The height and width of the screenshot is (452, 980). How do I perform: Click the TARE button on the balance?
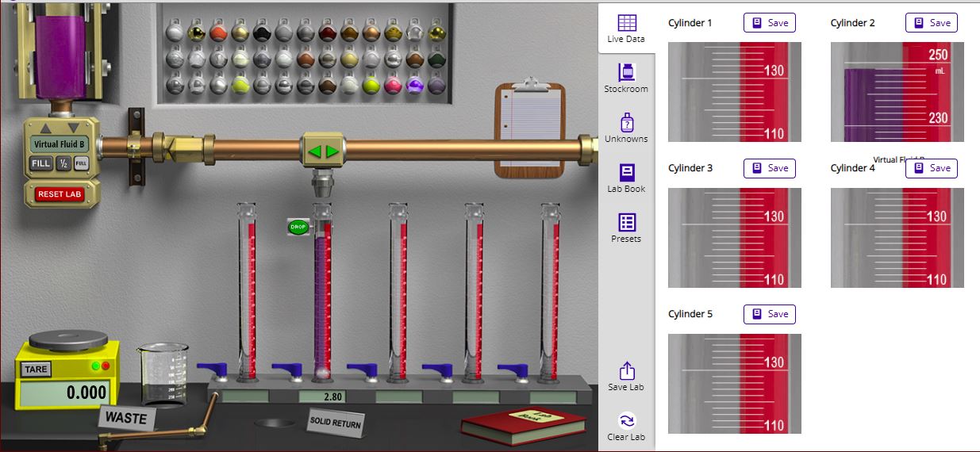36,370
